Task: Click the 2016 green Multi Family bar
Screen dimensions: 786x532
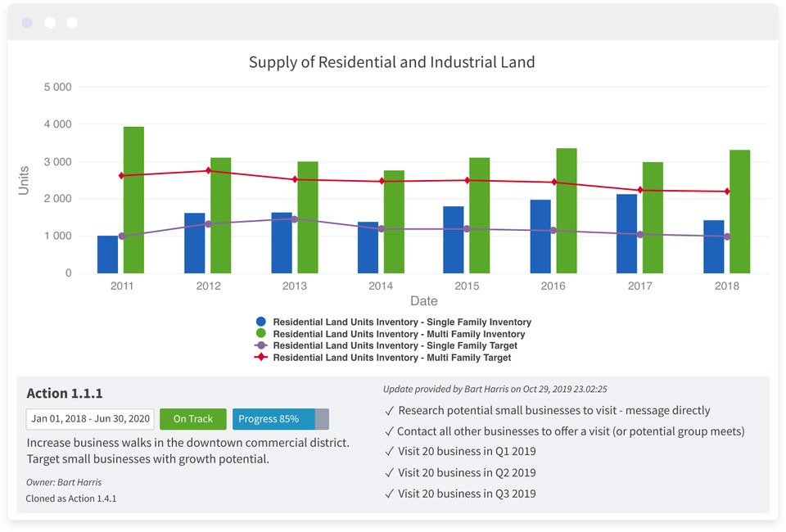Action: [567, 211]
